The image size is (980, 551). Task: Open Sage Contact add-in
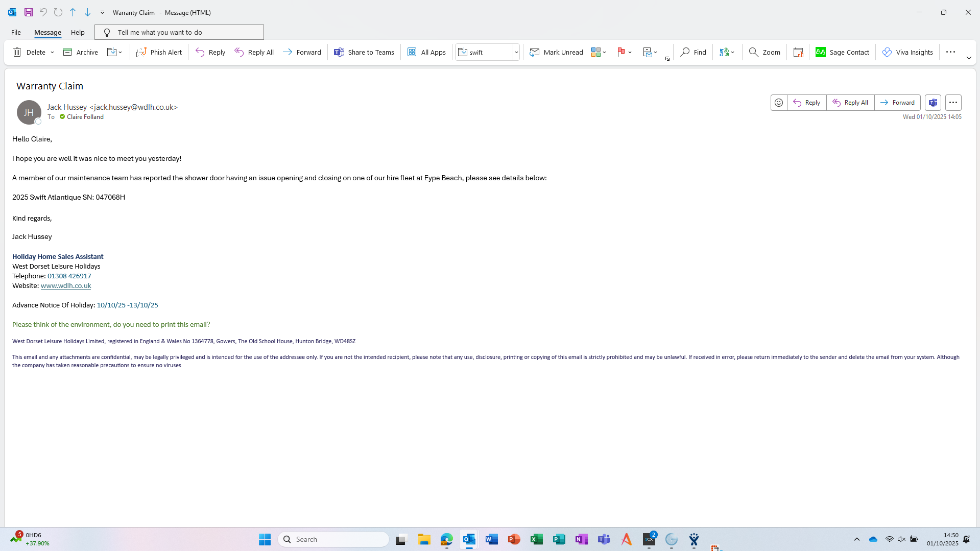coord(842,52)
